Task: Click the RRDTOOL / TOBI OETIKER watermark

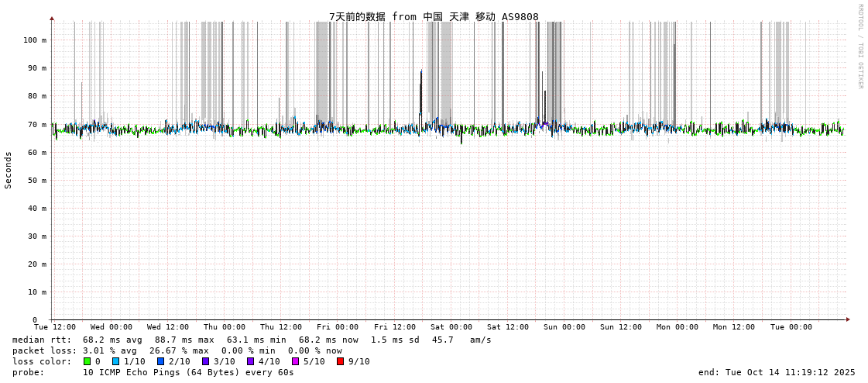Action: [859, 46]
